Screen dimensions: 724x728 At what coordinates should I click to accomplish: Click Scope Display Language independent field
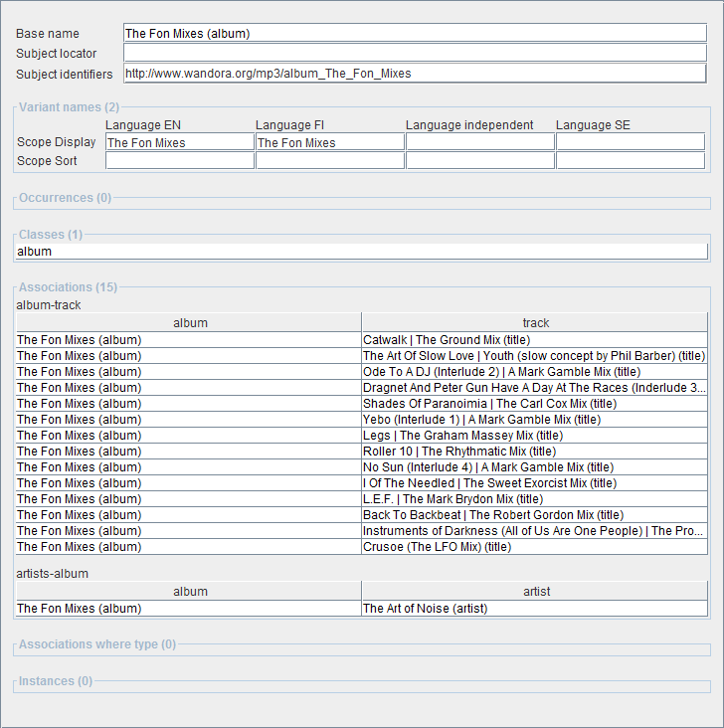pos(480,142)
